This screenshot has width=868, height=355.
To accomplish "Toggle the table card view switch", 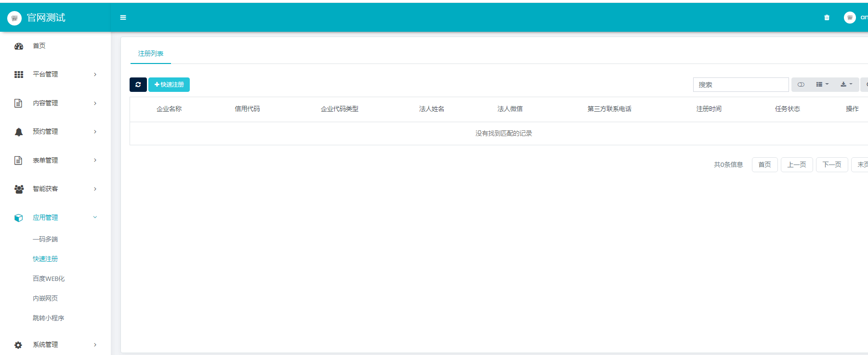I will coord(801,85).
